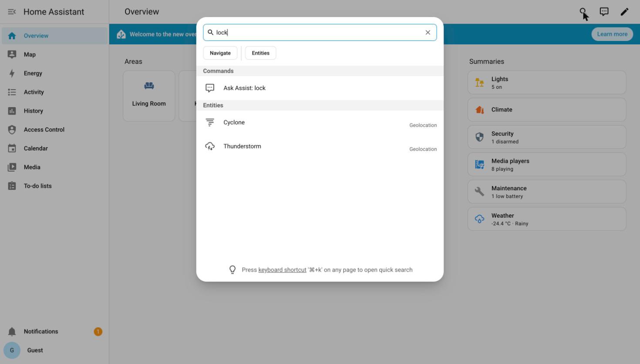
Task: Select the Thunderstorm entity result
Action: (x=320, y=146)
